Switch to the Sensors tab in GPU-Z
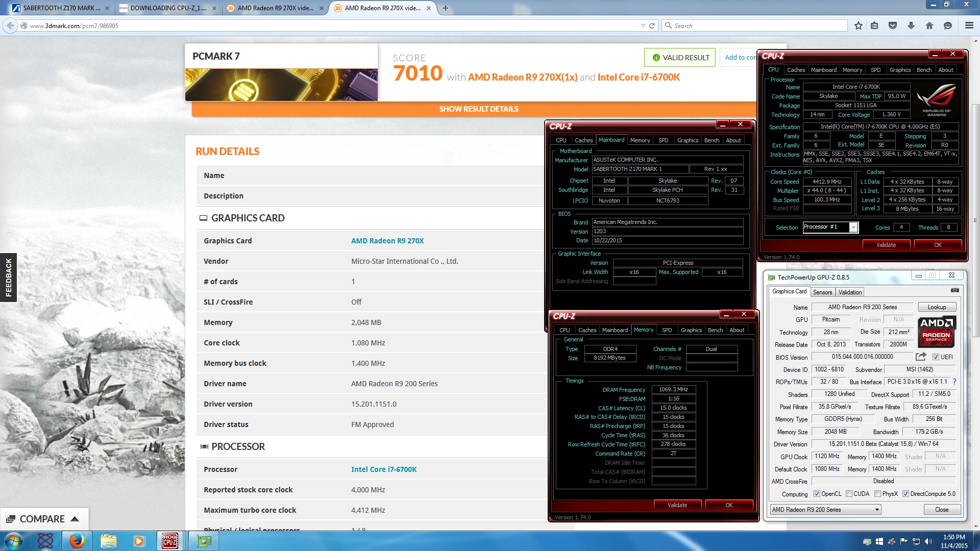 [822, 292]
